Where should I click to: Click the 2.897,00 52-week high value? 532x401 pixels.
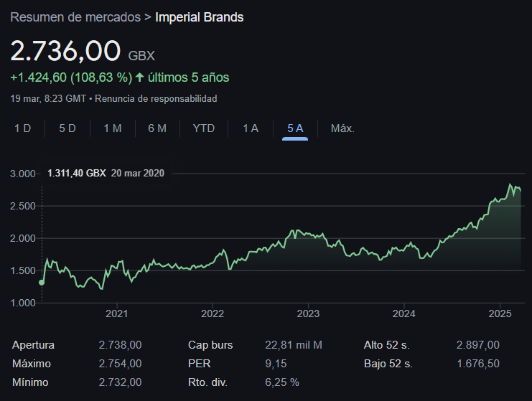477,345
